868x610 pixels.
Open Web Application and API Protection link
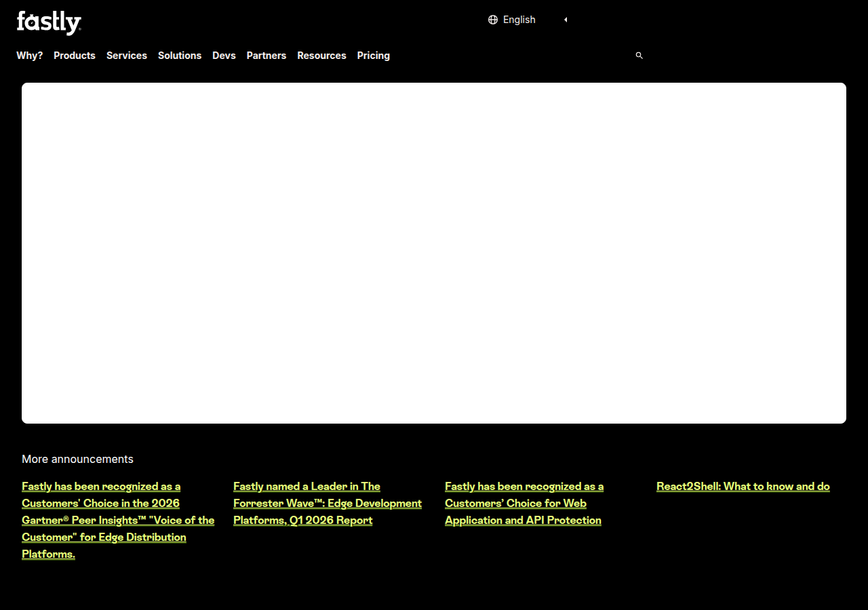[x=524, y=503]
